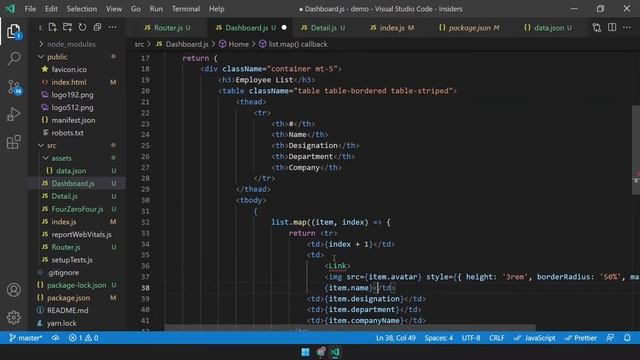Switch to the index.js editor tab
Image resolution: width=640 pixels, height=360 pixels.
(x=392, y=28)
